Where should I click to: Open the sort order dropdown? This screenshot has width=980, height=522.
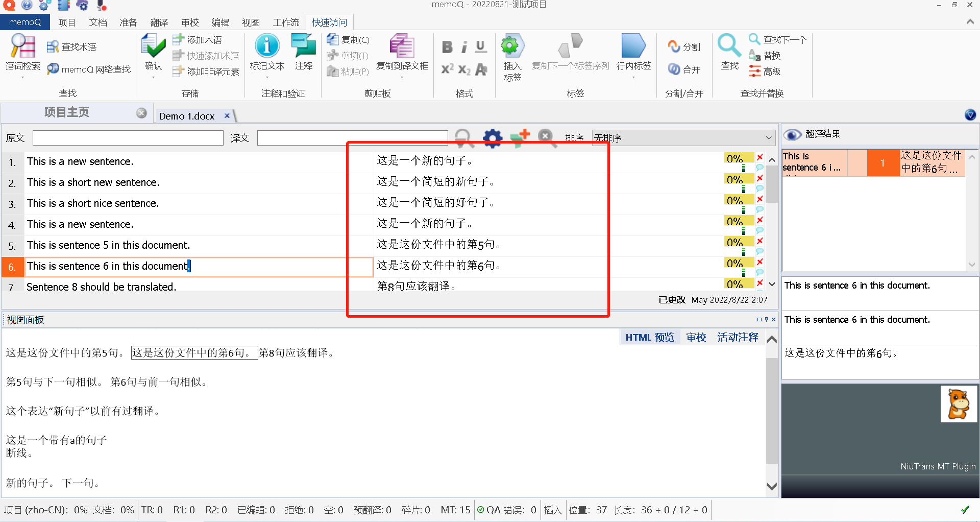pos(683,138)
